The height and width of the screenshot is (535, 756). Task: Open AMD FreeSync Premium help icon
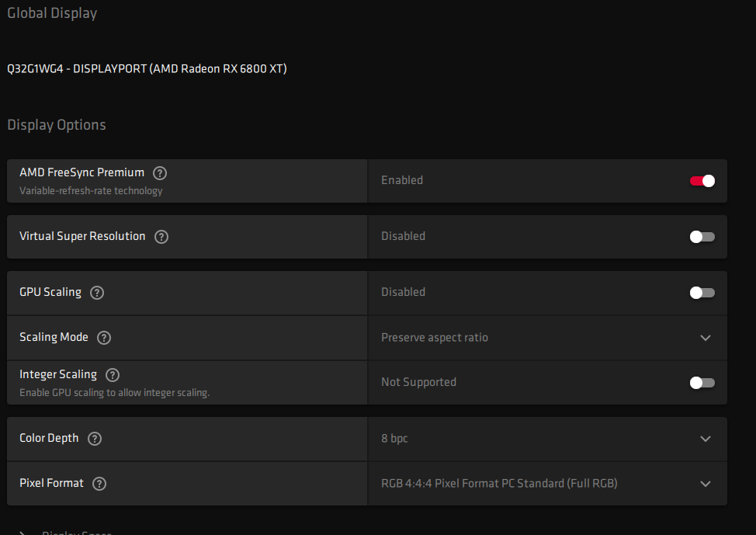click(160, 173)
